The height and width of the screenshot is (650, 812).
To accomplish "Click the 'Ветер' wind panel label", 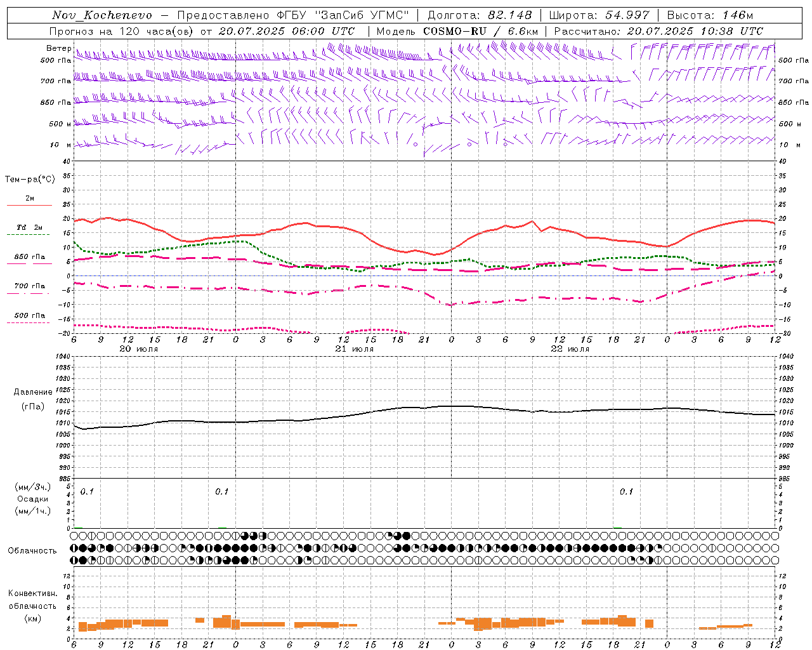I will 59,48.
